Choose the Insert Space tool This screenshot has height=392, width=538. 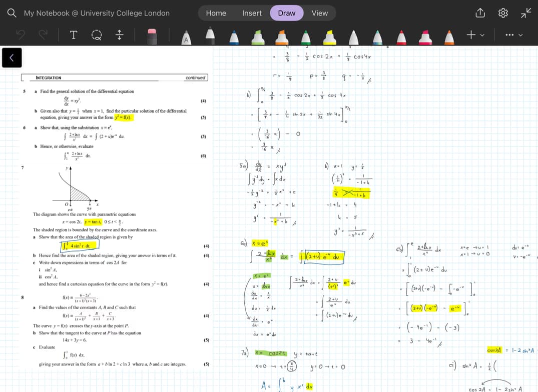click(x=120, y=35)
